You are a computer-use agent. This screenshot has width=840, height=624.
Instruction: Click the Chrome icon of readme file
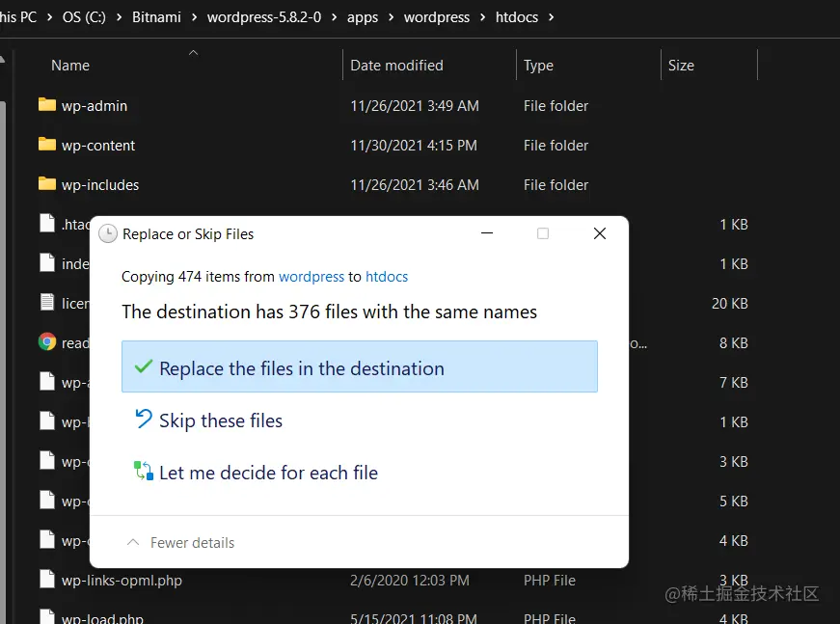click(47, 342)
